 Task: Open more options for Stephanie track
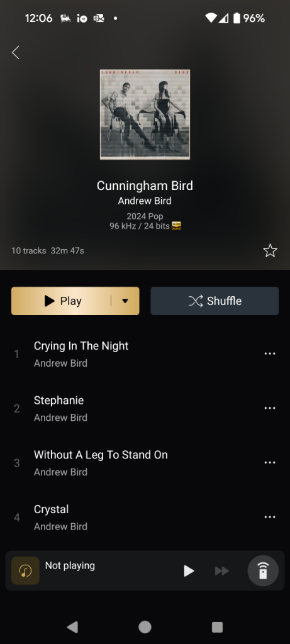coord(270,408)
